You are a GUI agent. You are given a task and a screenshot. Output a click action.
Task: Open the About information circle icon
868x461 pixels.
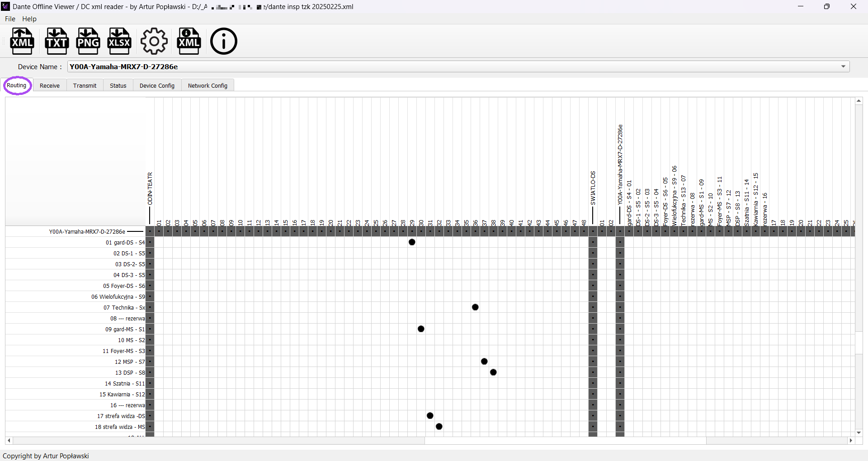[x=223, y=41]
